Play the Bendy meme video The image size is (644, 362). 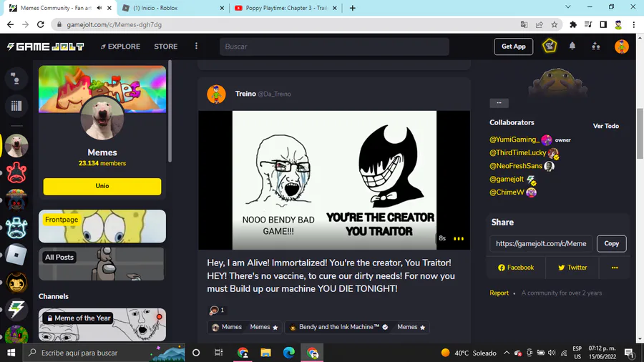click(x=334, y=180)
